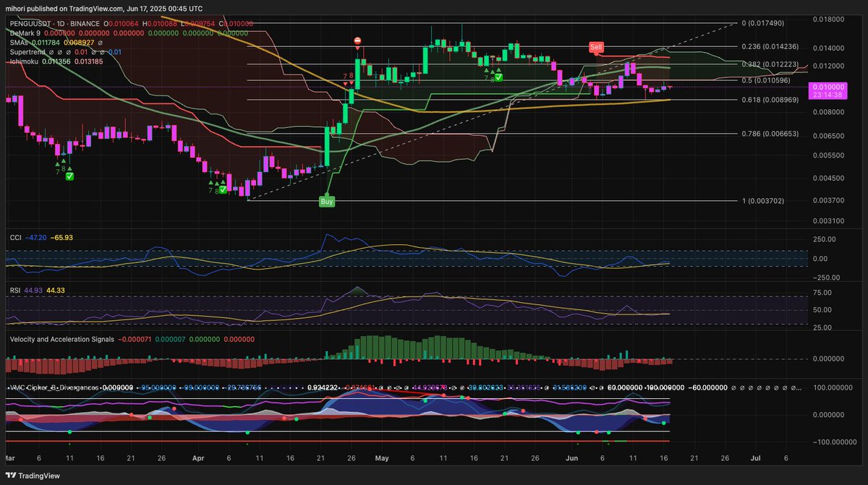
Task: Click the Fibonacci 0.5 (0.010596) level label
Action: point(767,80)
